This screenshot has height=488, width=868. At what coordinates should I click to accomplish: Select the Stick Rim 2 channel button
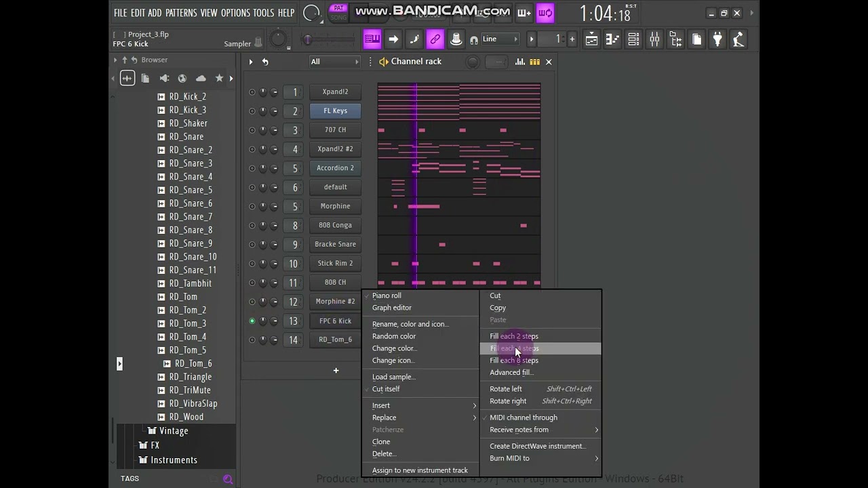point(335,264)
